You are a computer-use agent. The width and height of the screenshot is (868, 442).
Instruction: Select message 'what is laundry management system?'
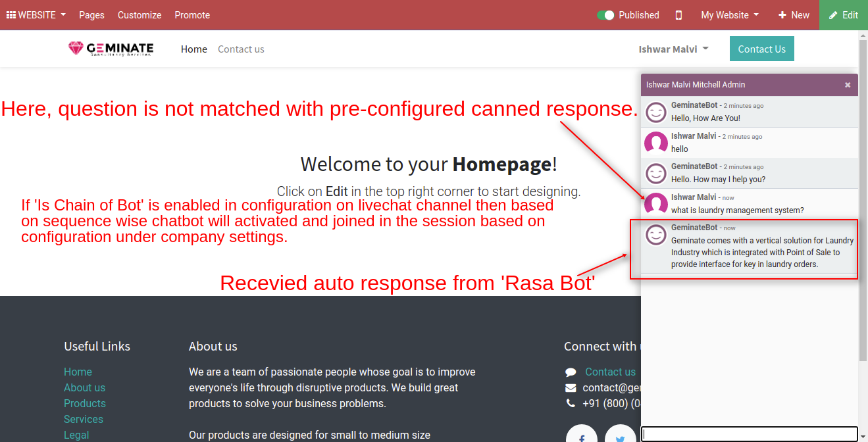[x=738, y=210]
